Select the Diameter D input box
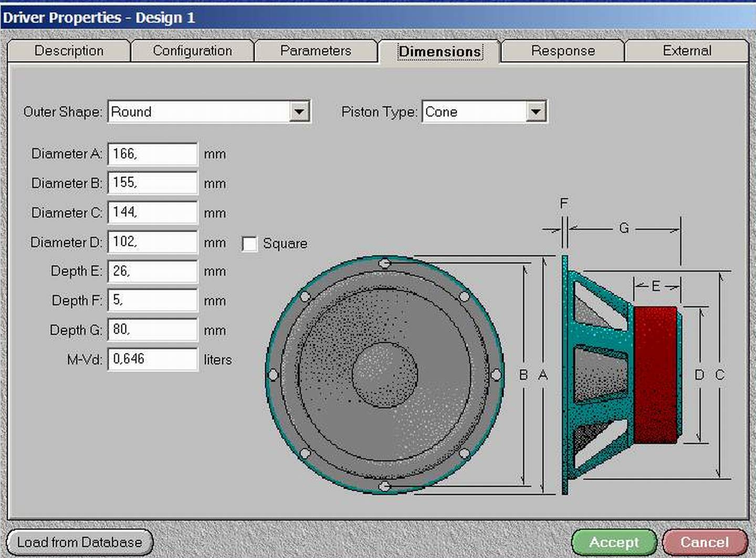Viewport: 756px width, 558px height. tap(152, 242)
